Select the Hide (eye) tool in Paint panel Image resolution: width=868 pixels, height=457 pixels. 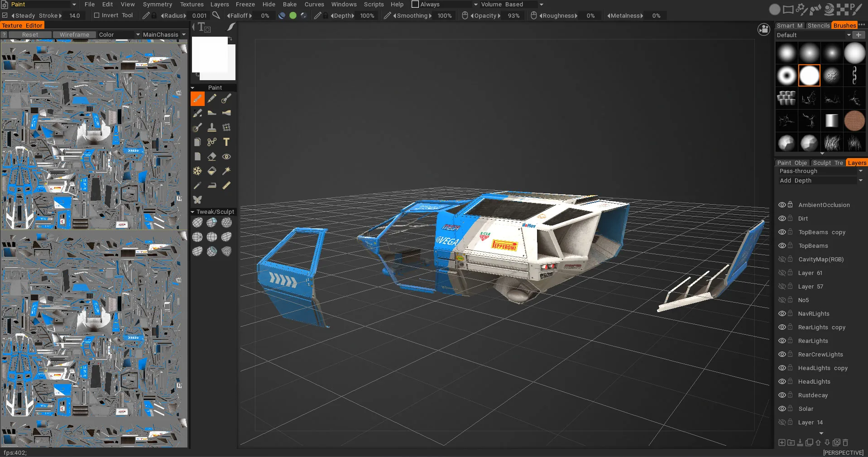coord(226,156)
